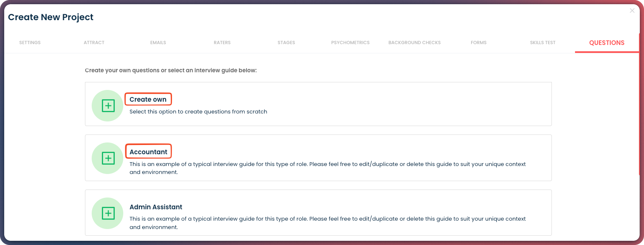The width and height of the screenshot is (644, 245).
Task: Open the Attract tab
Action: [94, 42]
